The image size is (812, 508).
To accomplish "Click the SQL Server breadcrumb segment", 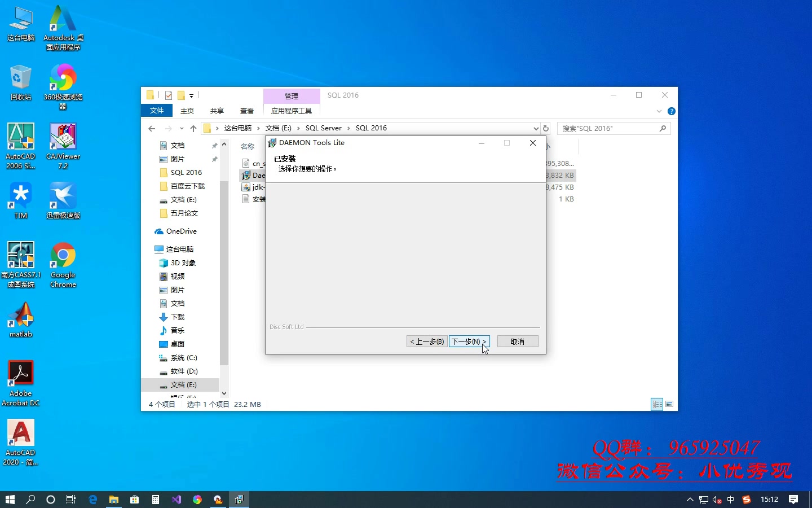I will pyautogui.click(x=324, y=128).
